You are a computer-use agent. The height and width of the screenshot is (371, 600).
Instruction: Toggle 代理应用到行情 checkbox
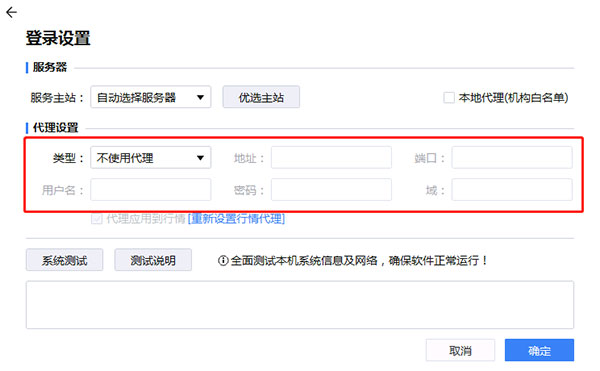click(96, 219)
